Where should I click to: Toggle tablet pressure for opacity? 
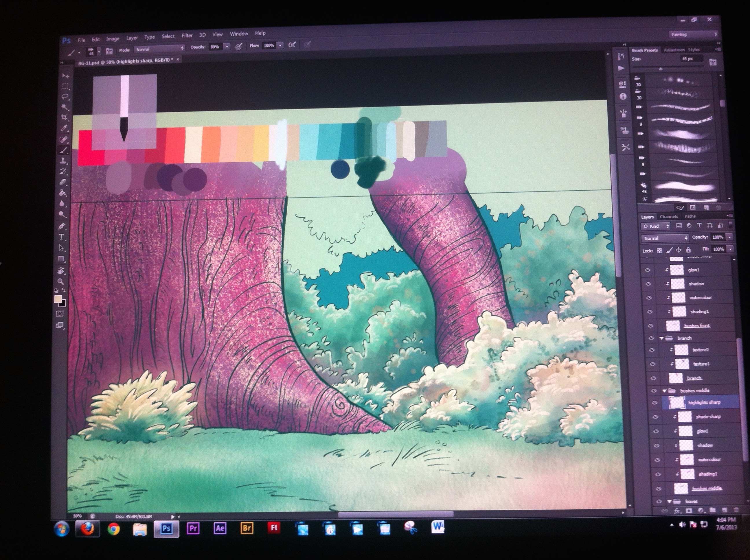tap(239, 47)
